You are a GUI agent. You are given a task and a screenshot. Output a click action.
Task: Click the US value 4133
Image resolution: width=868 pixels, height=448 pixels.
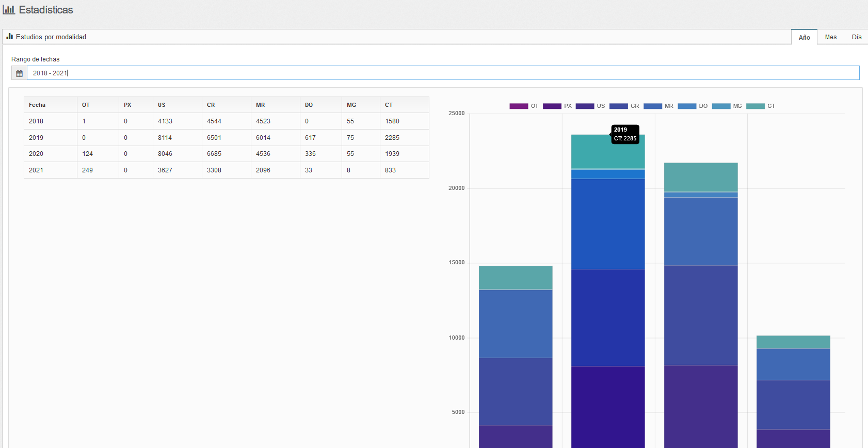165,121
